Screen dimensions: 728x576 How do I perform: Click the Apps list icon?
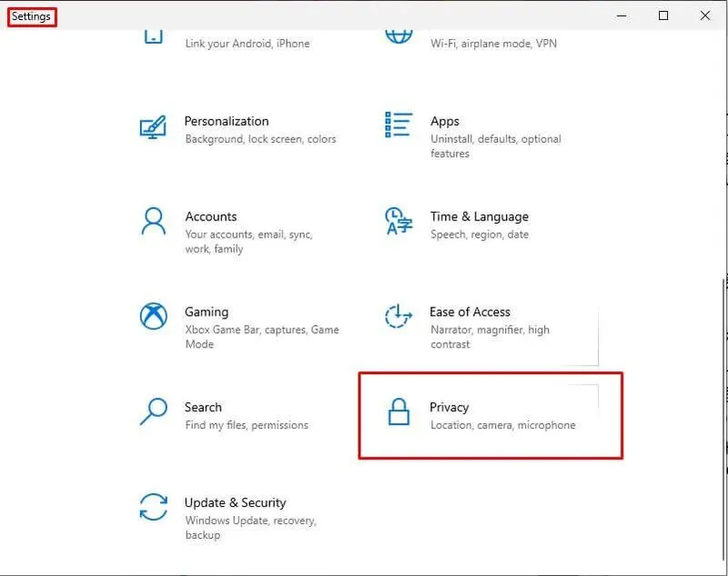tap(399, 125)
